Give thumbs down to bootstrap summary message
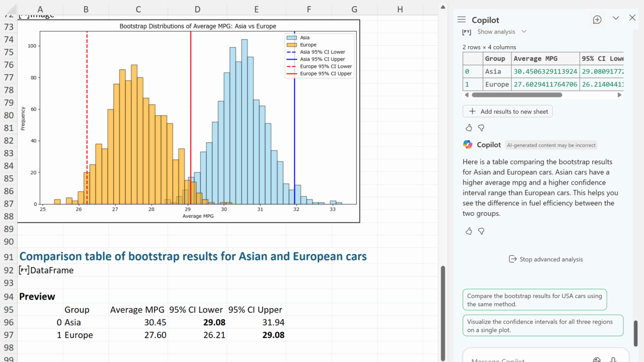The image size is (644, 362). point(481,231)
